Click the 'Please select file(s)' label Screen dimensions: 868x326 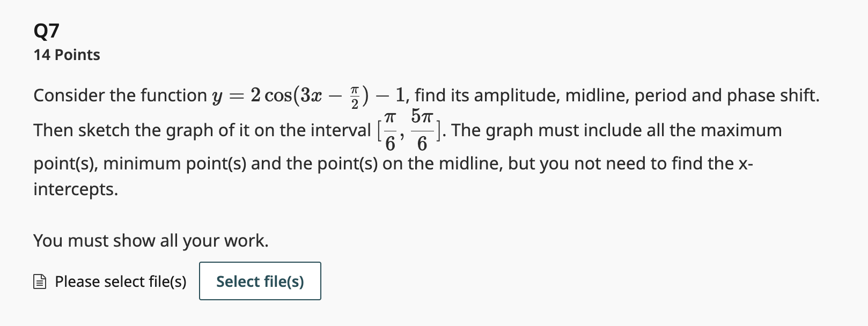coord(119,281)
